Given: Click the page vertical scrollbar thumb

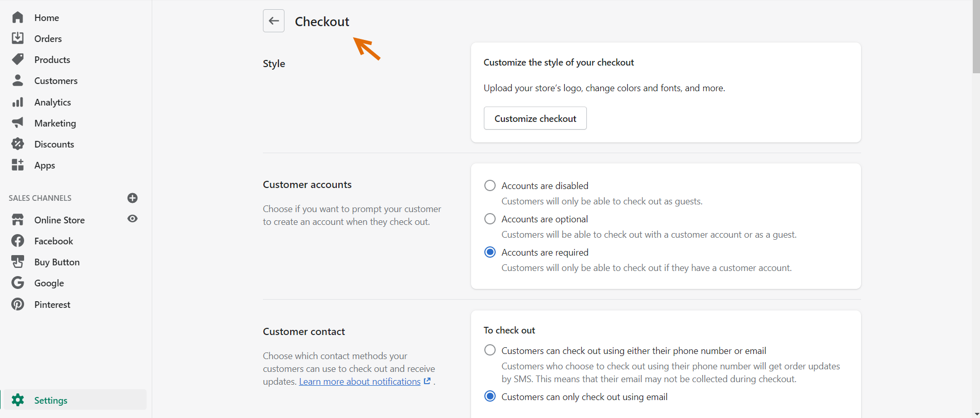Looking at the screenshot, I should [x=976, y=36].
